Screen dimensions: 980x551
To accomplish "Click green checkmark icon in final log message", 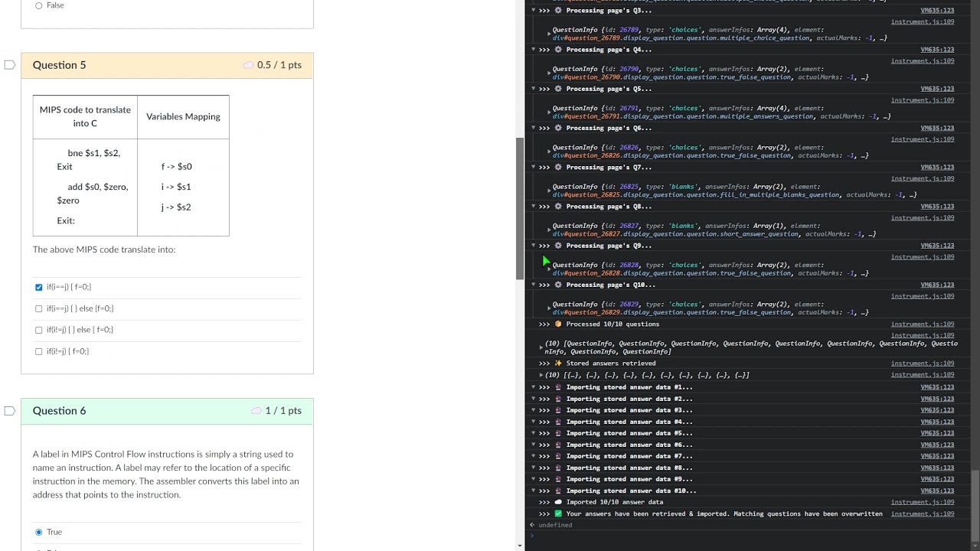I will pos(558,514).
